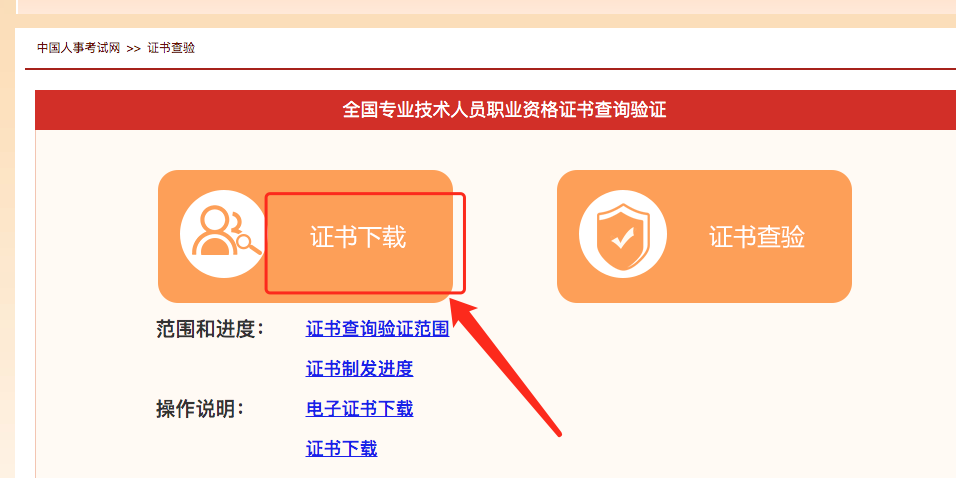
Task: Click the 操作说明 label
Action: (x=199, y=409)
